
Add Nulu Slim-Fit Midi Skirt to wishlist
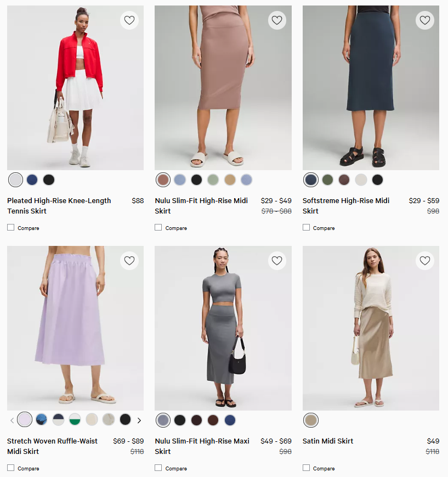(x=277, y=20)
